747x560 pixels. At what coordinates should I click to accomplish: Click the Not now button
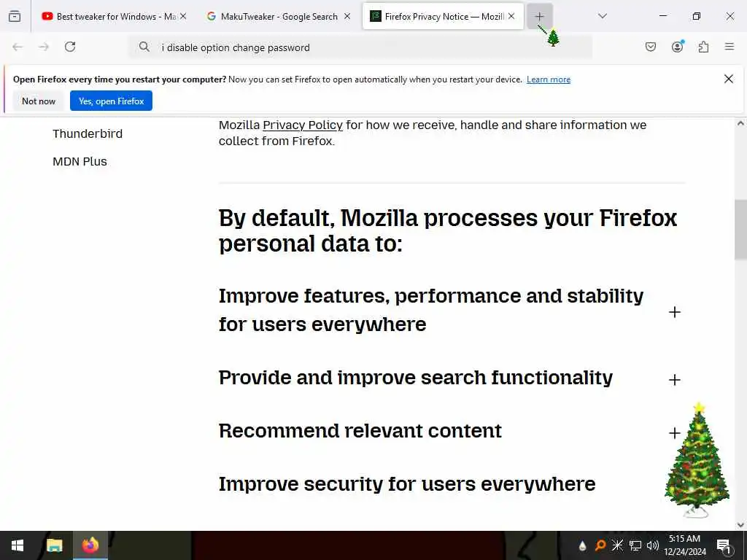(x=39, y=101)
